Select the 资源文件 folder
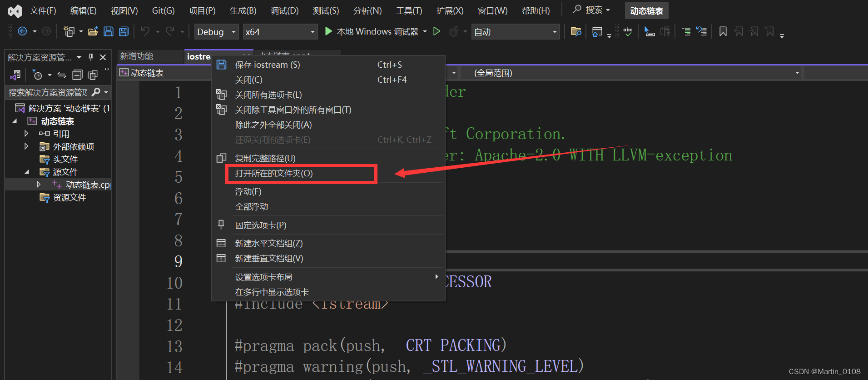 click(x=69, y=197)
